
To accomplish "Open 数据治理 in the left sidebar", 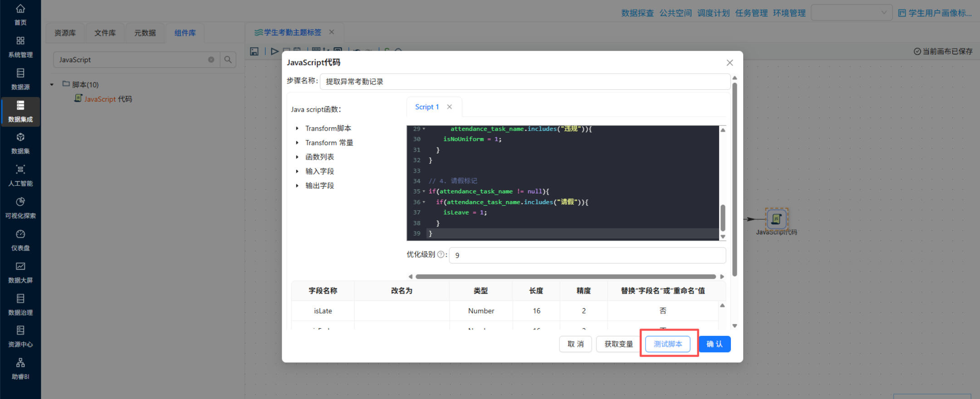I will click(x=20, y=305).
